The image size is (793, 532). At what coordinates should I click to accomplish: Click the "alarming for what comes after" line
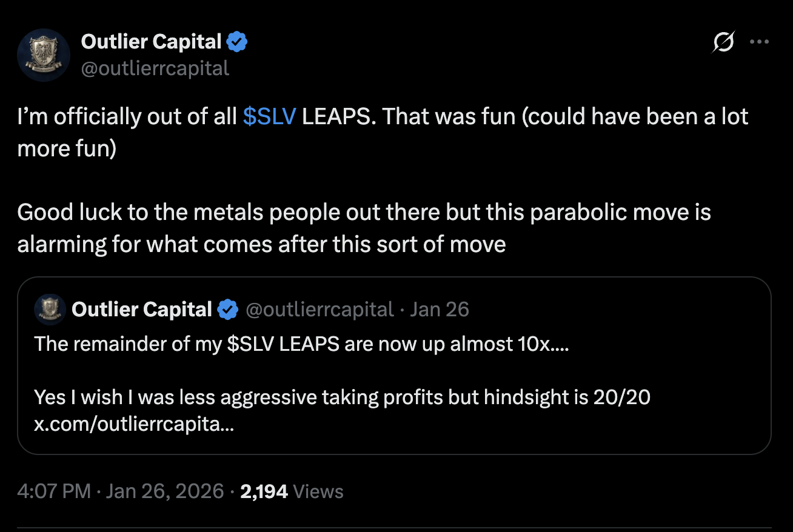pyautogui.click(x=261, y=244)
